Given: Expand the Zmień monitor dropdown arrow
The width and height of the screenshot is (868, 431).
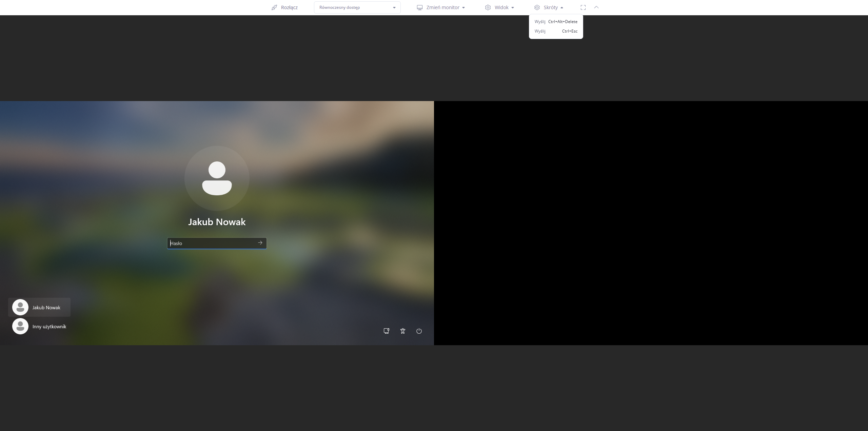Looking at the screenshot, I should (x=463, y=7).
